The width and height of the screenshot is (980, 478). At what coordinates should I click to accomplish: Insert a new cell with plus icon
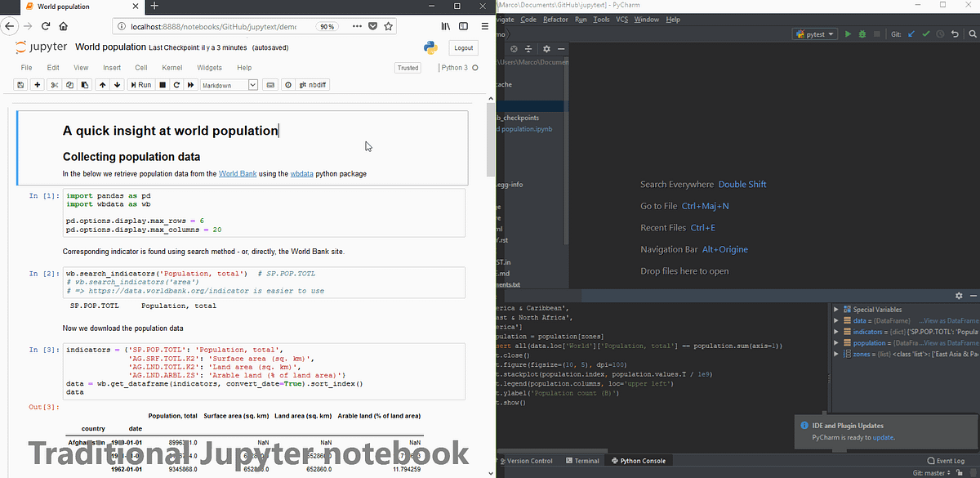[x=37, y=84]
